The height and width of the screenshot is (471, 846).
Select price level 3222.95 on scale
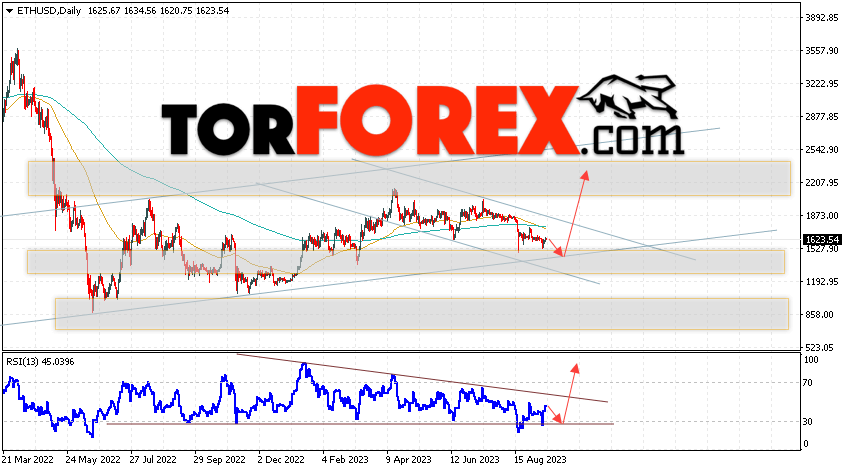coord(822,84)
